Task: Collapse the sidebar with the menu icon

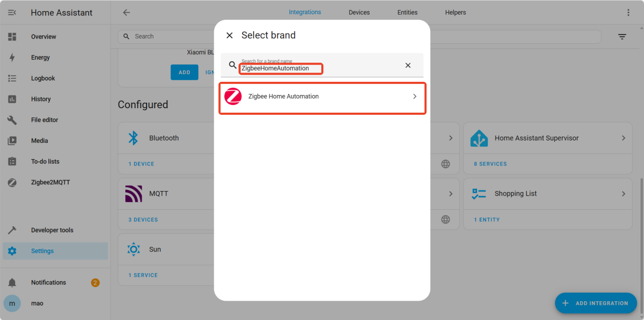Action: [12, 13]
